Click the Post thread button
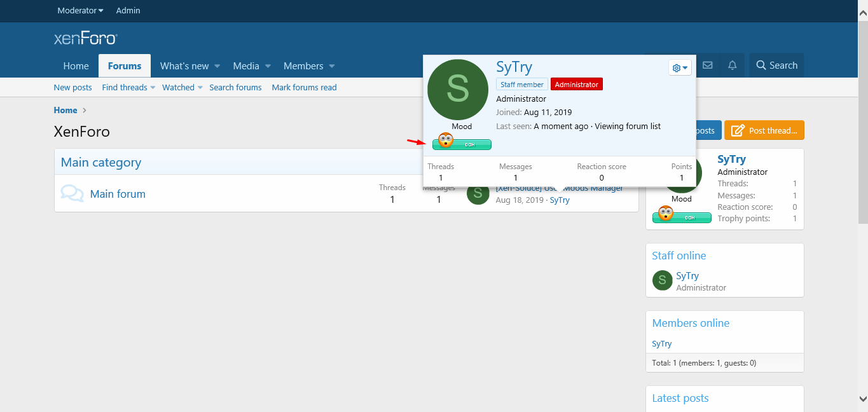 [x=764, y=130]
